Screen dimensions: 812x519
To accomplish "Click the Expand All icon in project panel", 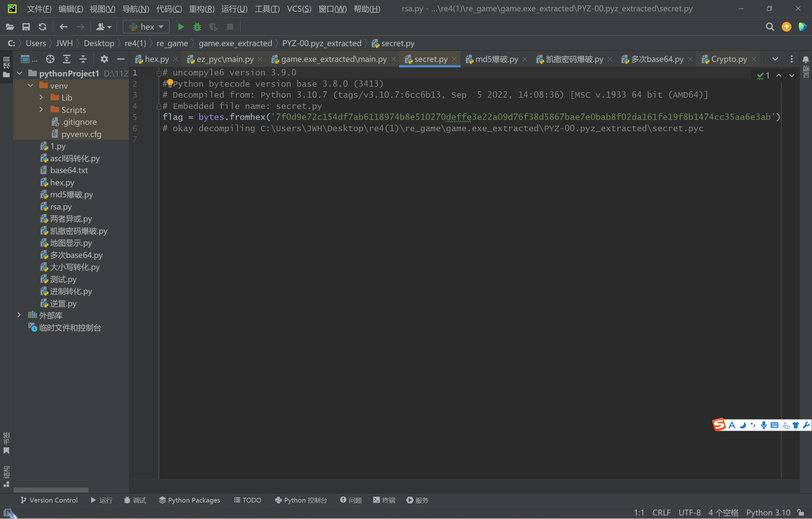I will [x=67, y=59].
